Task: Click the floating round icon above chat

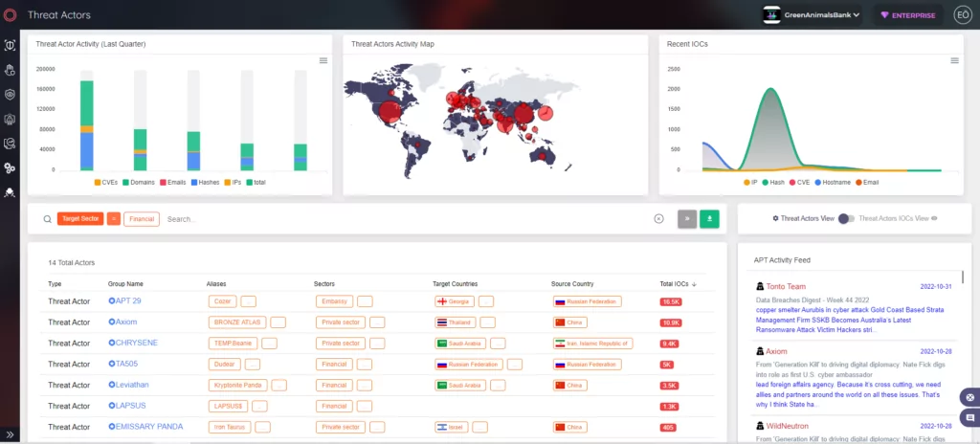Action: coord(970,397)
